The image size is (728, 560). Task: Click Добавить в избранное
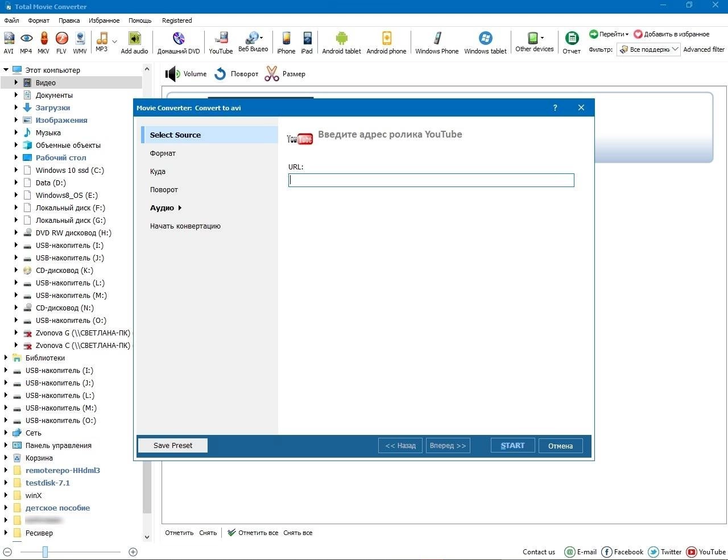[x=672, y=34]
